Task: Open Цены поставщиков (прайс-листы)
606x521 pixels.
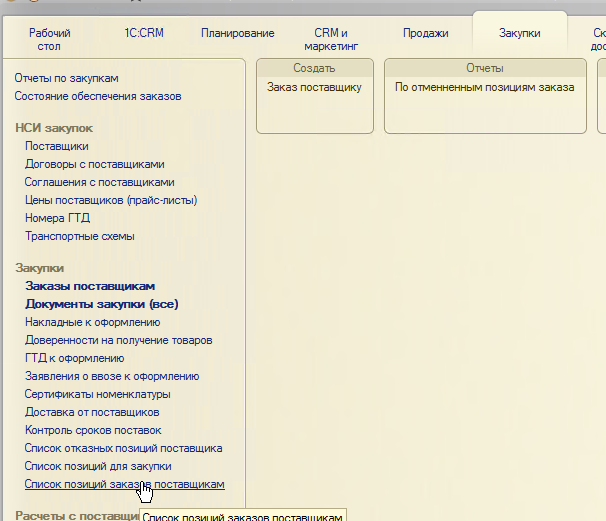Action: point(111,200)
